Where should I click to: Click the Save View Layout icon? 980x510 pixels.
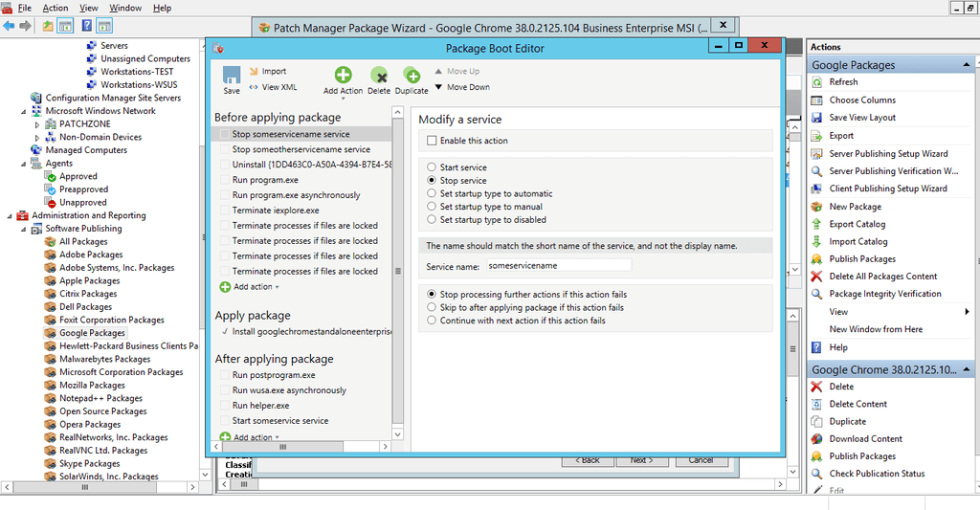coord(816,118)
